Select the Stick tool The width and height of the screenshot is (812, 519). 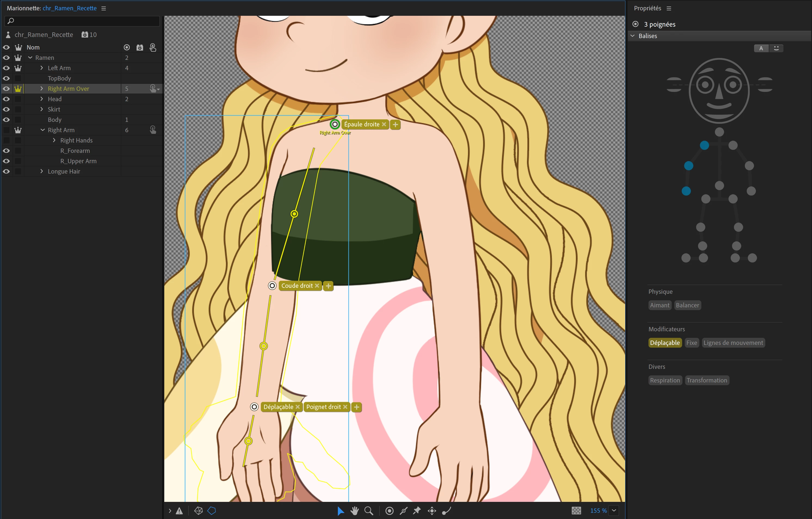click(403, 511)
